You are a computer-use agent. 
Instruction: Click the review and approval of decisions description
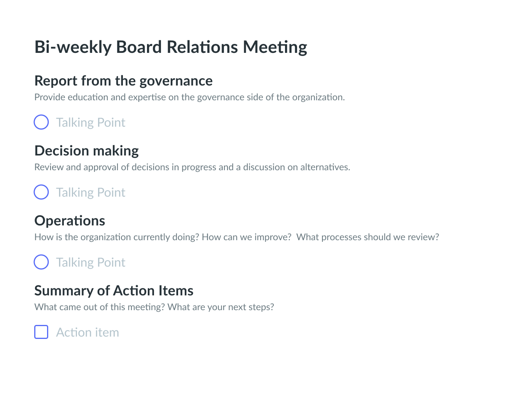(x=192, y=167)
